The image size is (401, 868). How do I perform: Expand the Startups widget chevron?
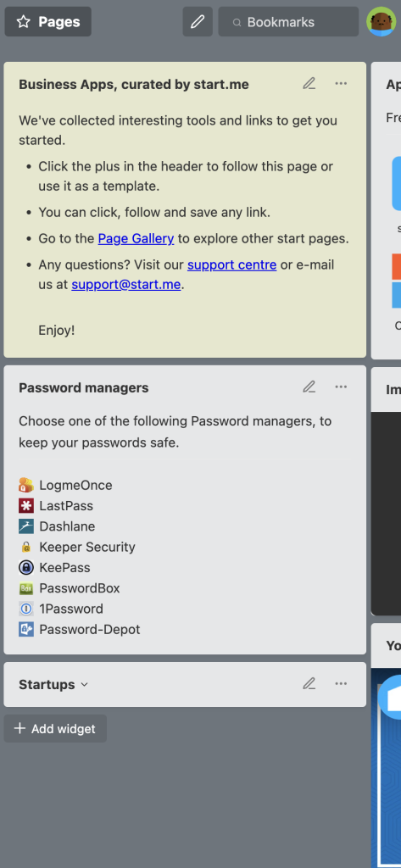[84, 685]
